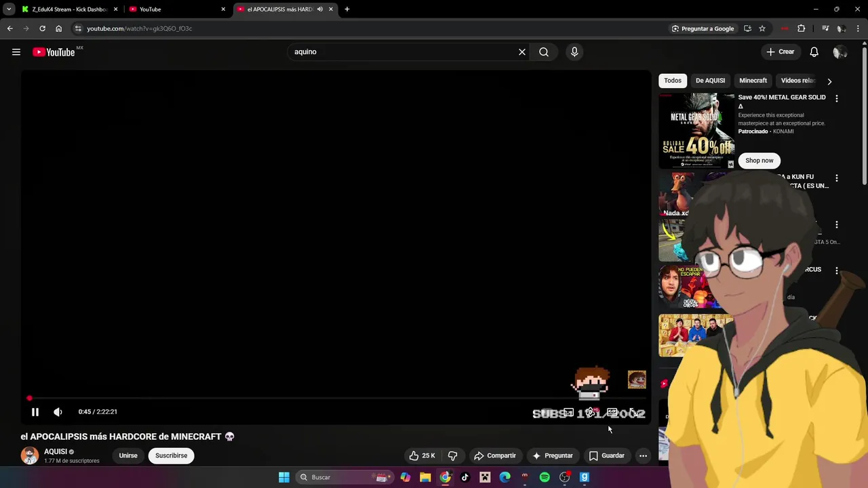Screen dimensions: 868x488
Task: Open the YouTube hamburger guide menu
Action: [x=16, y=52]
